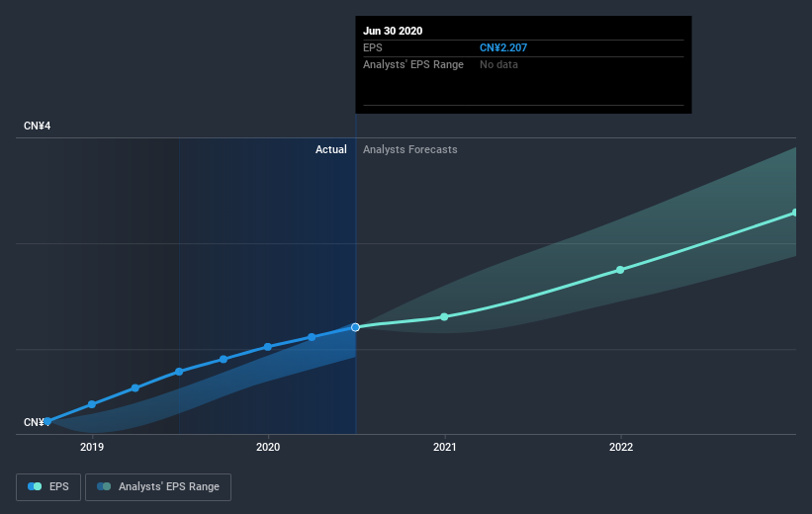Viewport: 812px width, 514px height.
Task: Click the first EPS data point before 2019
Action: pyautogui.click(x=47, y=421)
